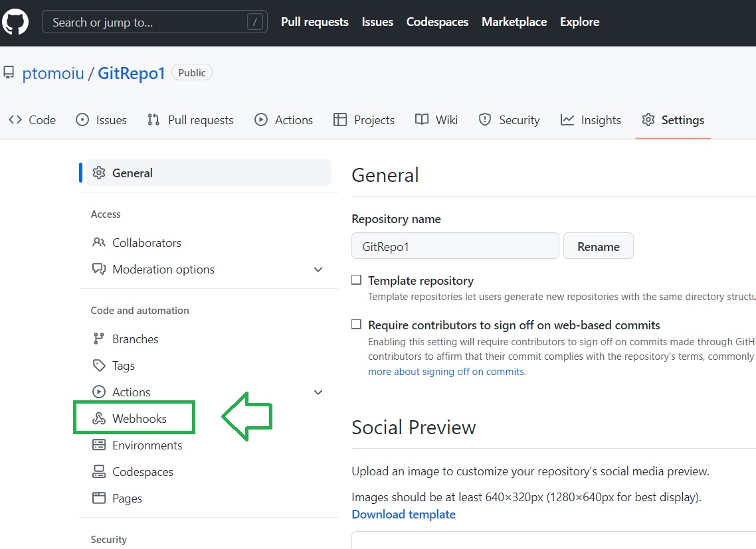Image resolution: width=756 pixels, height=549 pixels.
Task: Click the Public visibility badge
Action: pos(192,73)
